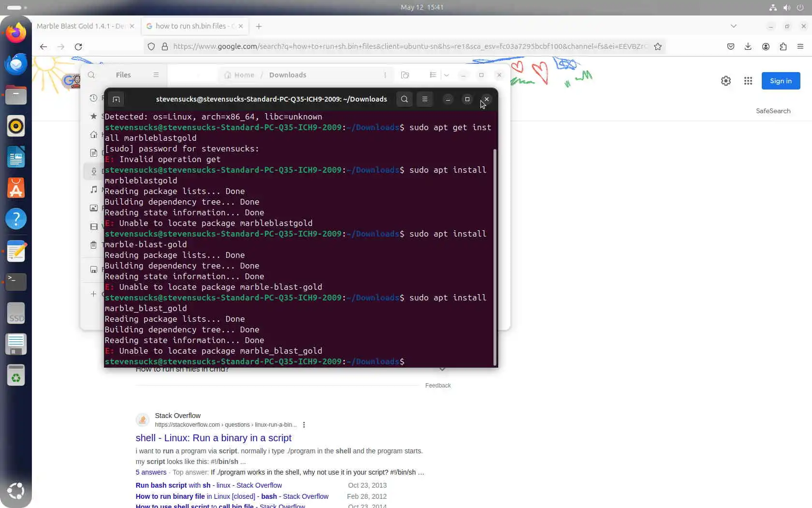This screenshot has width=812, height=508.
Task: Click the terminal vertical scrollbar
Action: pyautogui.click(x=494, y=256)
